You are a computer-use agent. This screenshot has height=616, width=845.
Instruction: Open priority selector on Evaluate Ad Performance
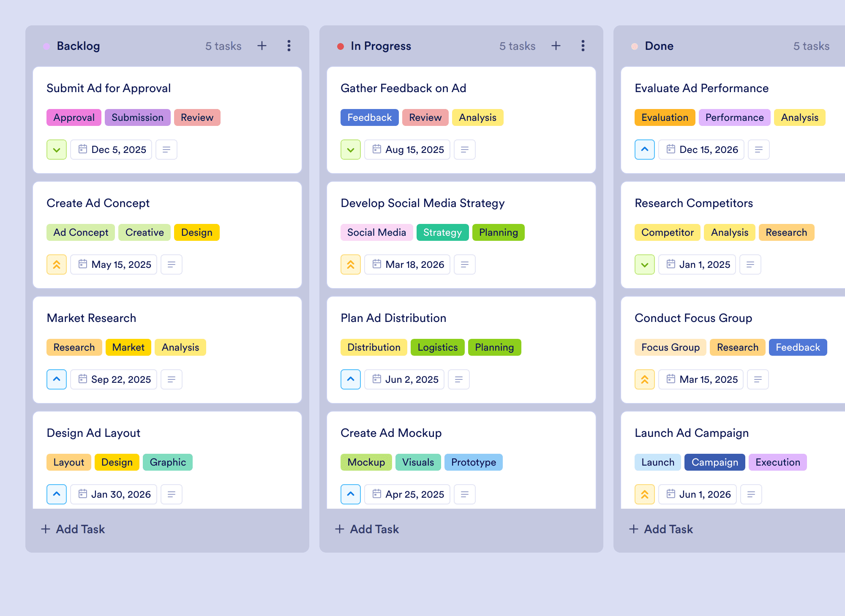tap(645, 150)
